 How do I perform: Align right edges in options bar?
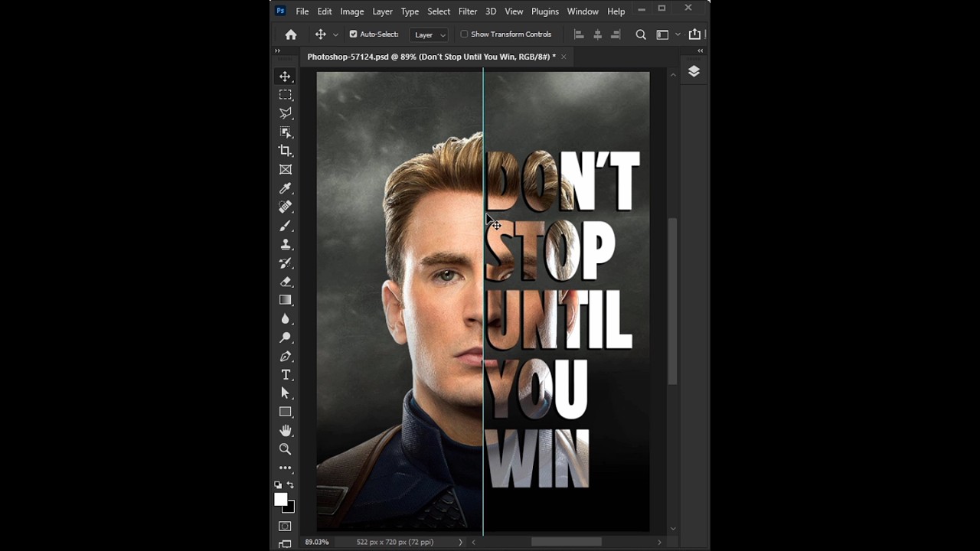pos(616,34)
